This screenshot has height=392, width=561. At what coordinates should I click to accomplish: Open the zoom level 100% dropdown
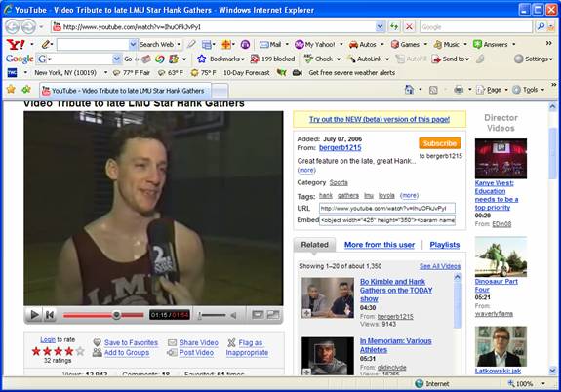[543, 384]
